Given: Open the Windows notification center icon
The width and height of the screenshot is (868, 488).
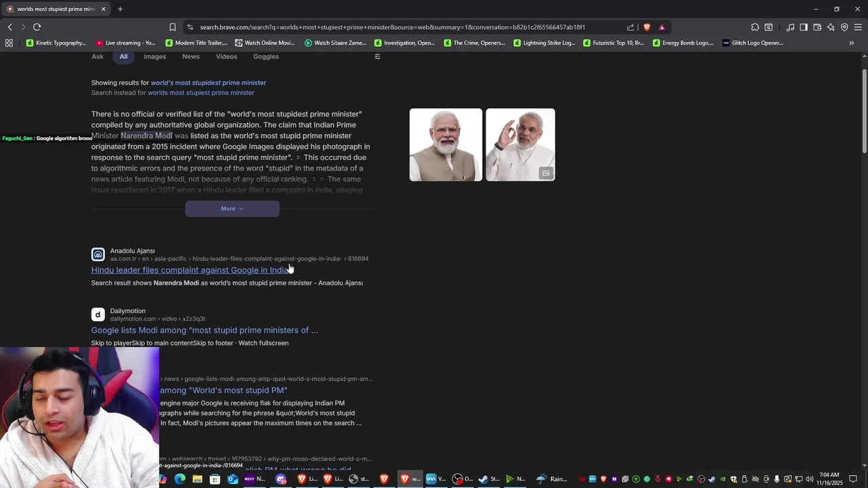Looking at the screenshot, I should point(853,479).
